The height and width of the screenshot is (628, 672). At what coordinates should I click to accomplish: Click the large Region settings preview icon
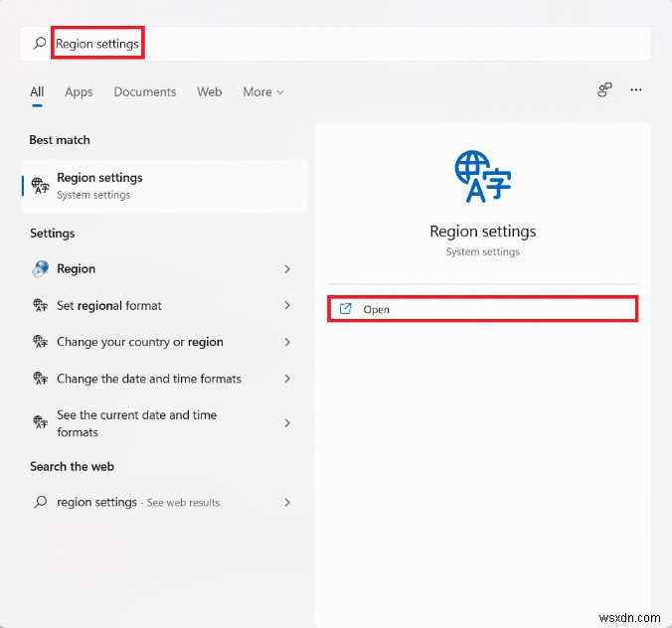coord(482,176)
